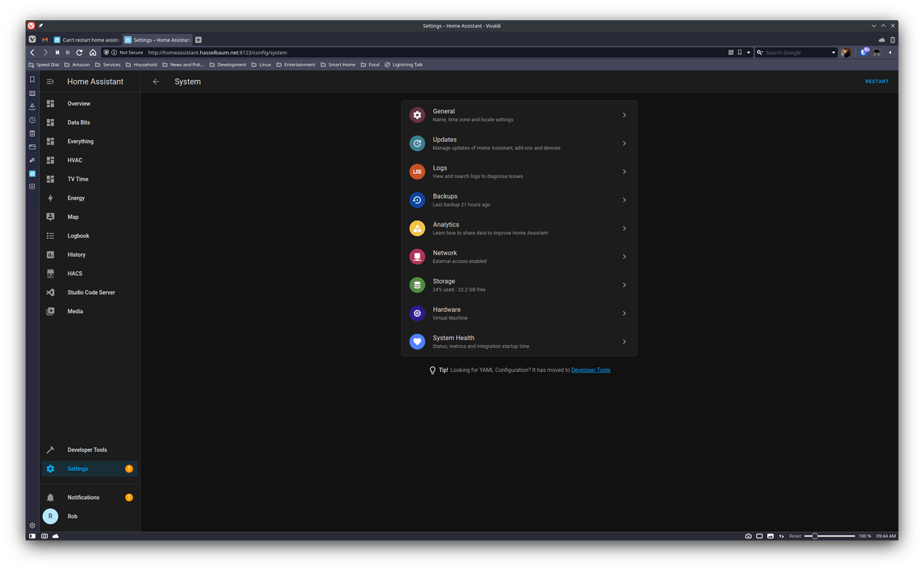Expand the Network settings row chevron
Viewport: 924px width, 570px height.
(623, 256)
